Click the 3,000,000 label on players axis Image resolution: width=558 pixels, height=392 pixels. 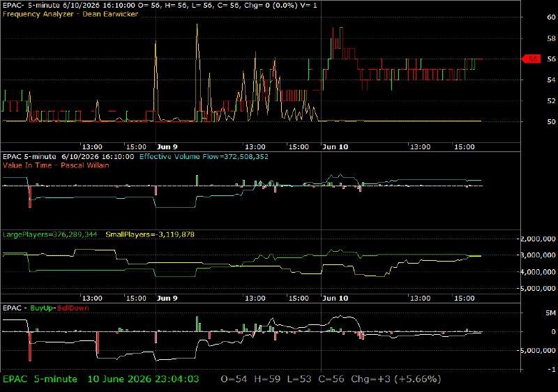point(538,255)
